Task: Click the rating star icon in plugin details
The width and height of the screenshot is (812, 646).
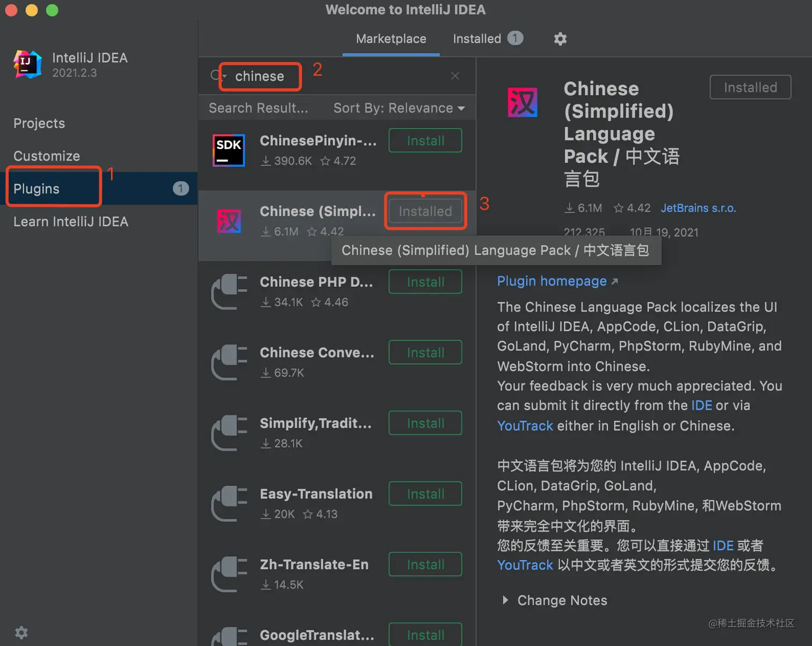Action: (x=619, y=208)
